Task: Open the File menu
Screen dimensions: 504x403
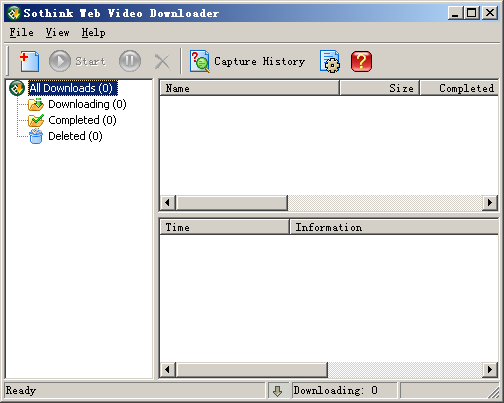Action: [x=21, y=33]
